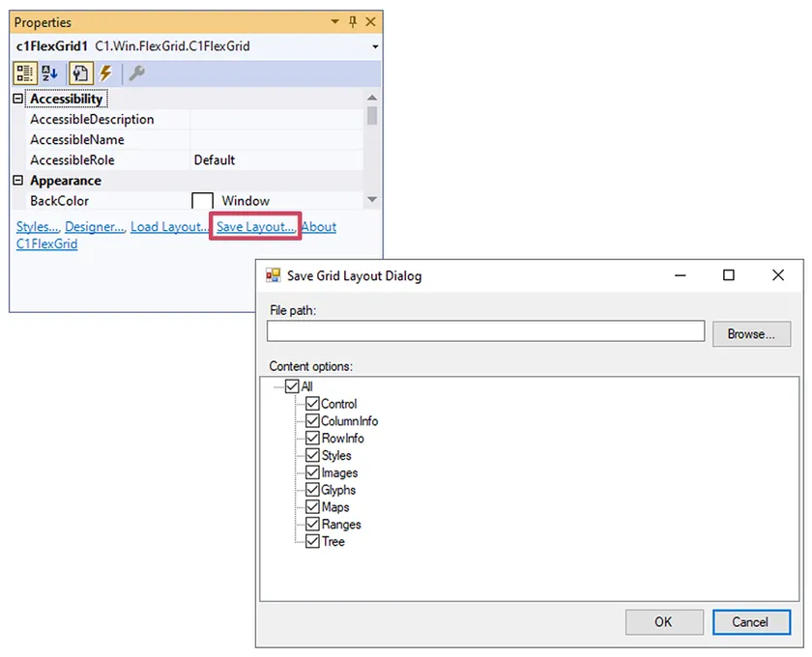Click the Categorized view icon
This screenshot has height=657, width=812.
pos(24,73)
